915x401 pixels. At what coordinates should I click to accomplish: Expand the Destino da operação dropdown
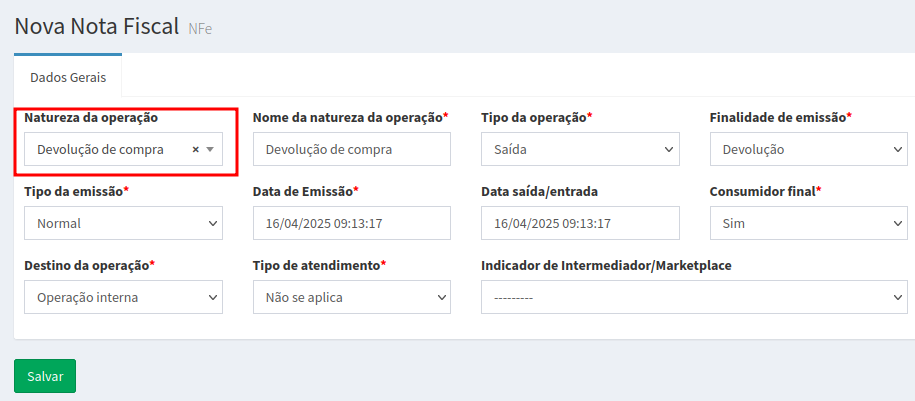(123, 297)
